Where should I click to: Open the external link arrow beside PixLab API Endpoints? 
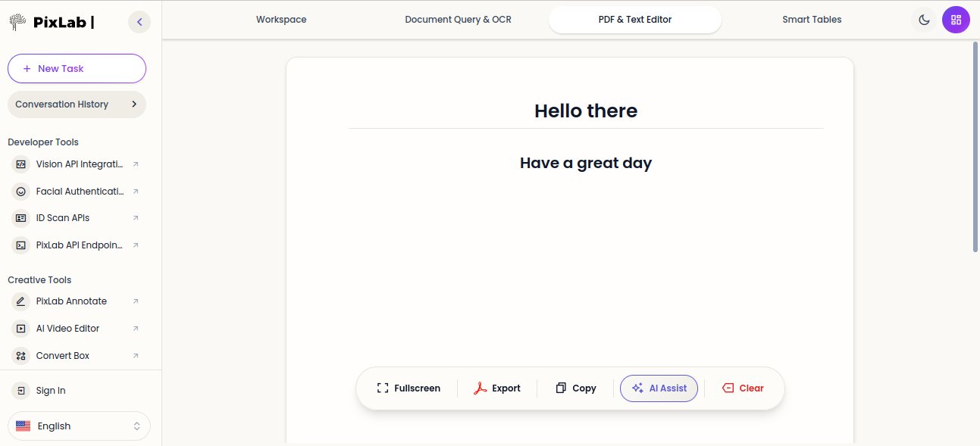136,245
